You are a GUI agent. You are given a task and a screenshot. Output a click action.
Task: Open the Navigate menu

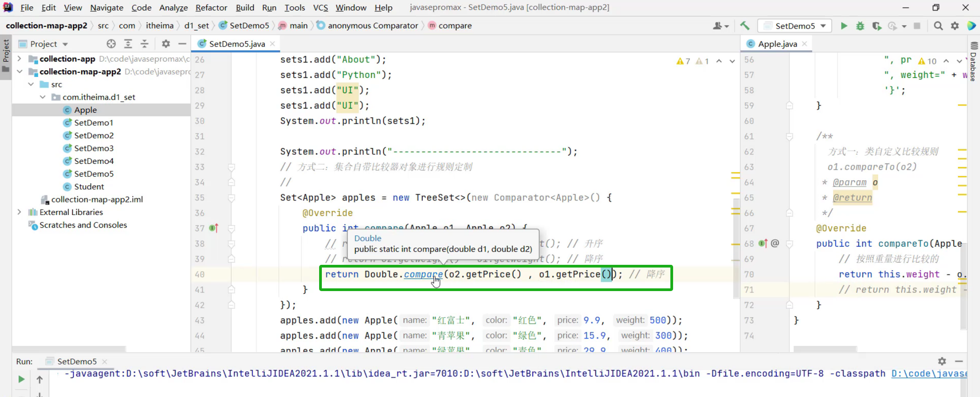point(106,8)
